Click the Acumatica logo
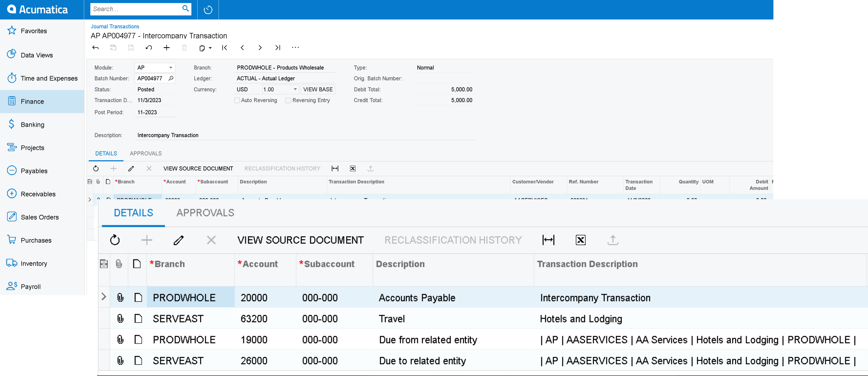 38,9
